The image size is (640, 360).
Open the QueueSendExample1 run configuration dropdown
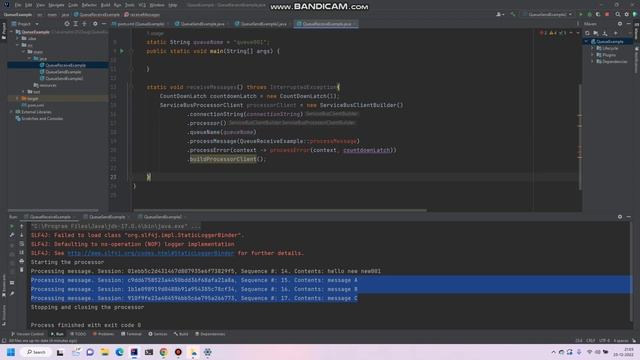[x=547, y=14]
